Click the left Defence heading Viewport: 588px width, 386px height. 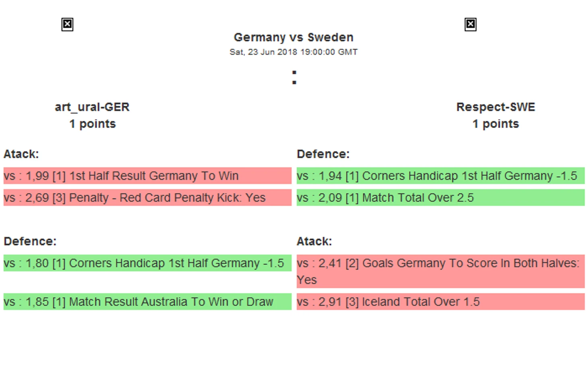pos(30,242)
